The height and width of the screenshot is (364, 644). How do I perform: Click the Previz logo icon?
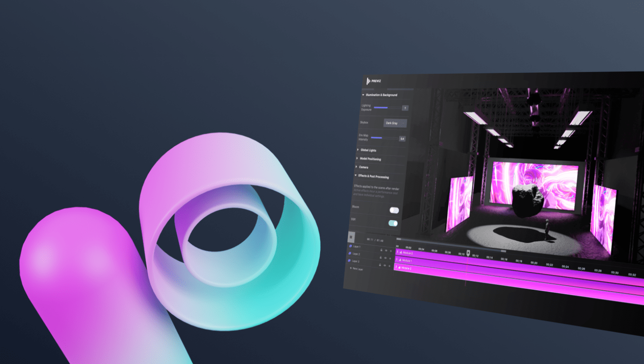point(369,81)
